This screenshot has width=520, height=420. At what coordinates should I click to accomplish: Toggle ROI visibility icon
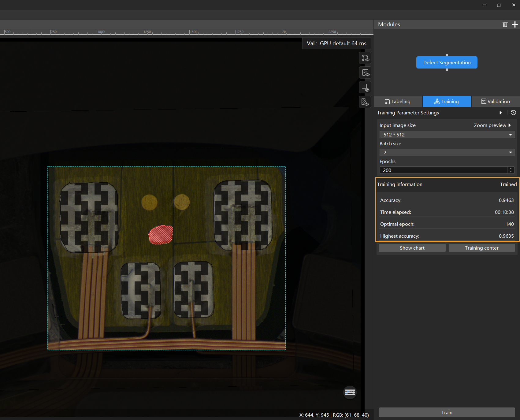click(365, 58)
